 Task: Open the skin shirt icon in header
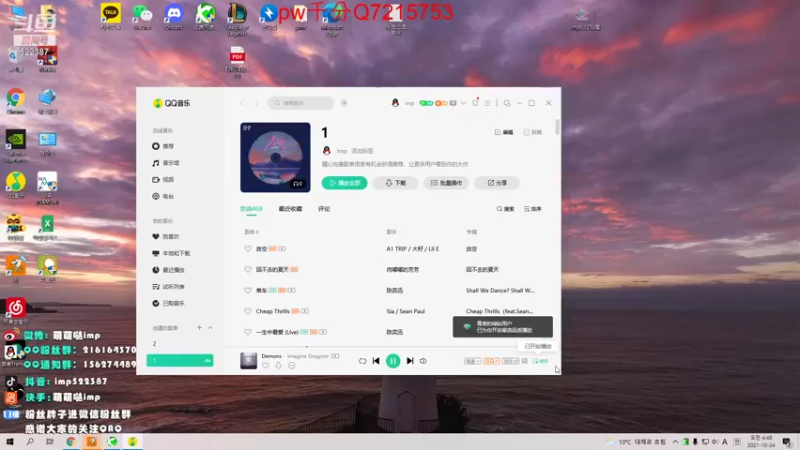pyautogui.click(x=476, y=103)
